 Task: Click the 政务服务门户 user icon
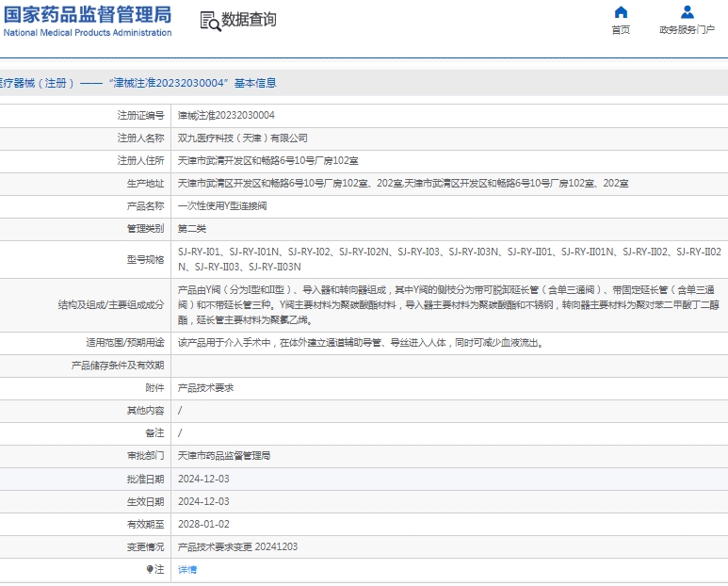tap(687, 12)
